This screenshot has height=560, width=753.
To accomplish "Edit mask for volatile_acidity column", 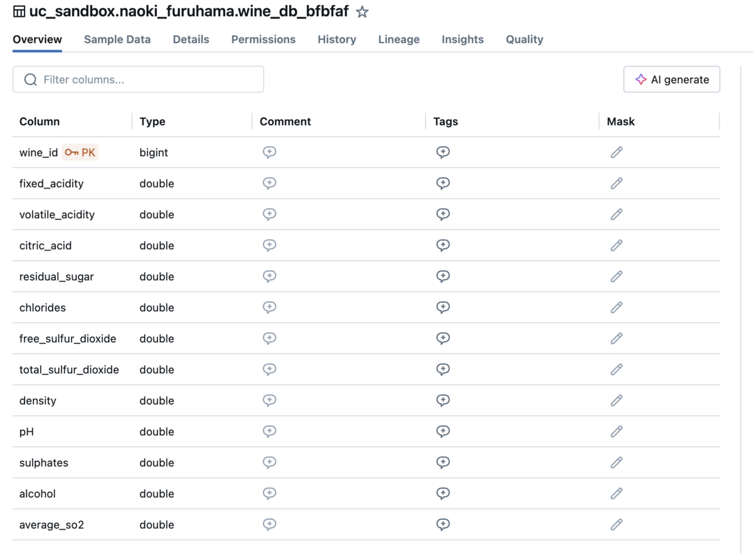I will (616, 214).
